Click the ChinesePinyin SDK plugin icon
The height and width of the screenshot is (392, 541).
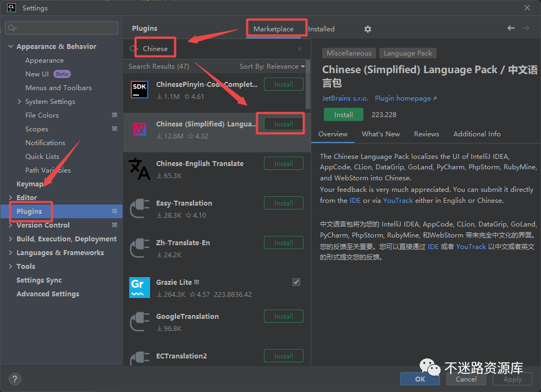click(x=140, y=90)
